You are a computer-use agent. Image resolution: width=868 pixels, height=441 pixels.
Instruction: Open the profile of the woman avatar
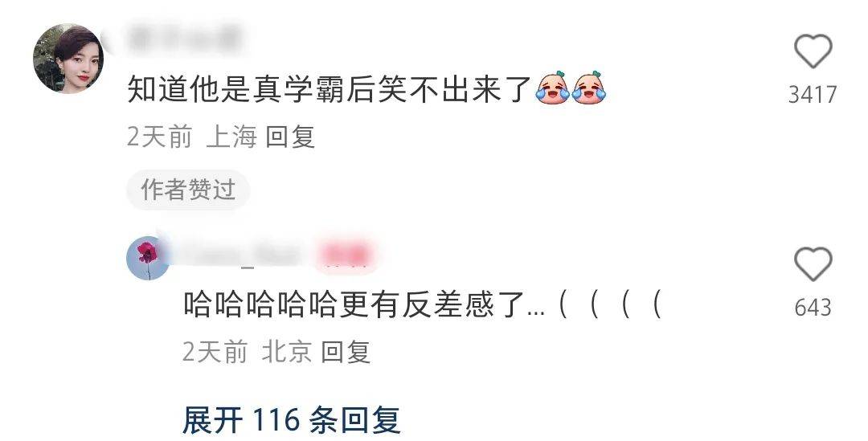click(68, 59)
